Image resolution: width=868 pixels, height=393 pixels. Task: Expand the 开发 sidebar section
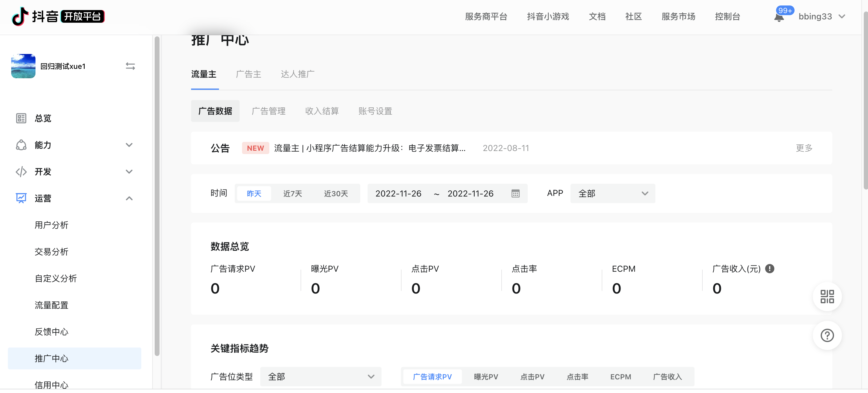click(129, 172)
